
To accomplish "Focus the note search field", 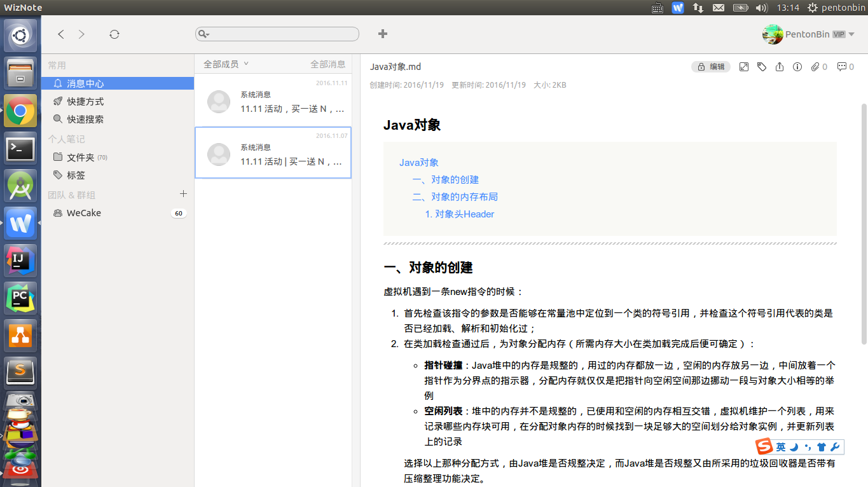I will click(x=277, y=34).
